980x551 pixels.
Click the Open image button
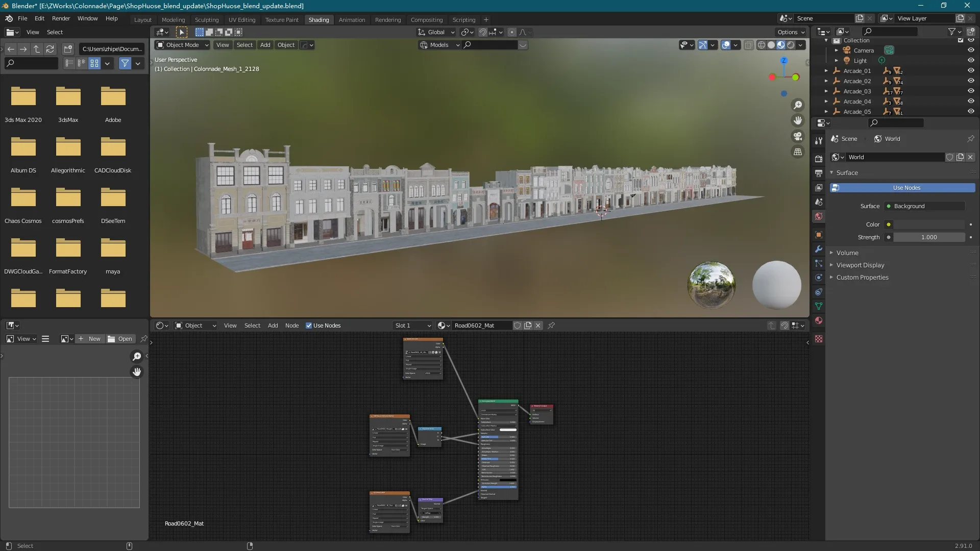coord(120,339)
